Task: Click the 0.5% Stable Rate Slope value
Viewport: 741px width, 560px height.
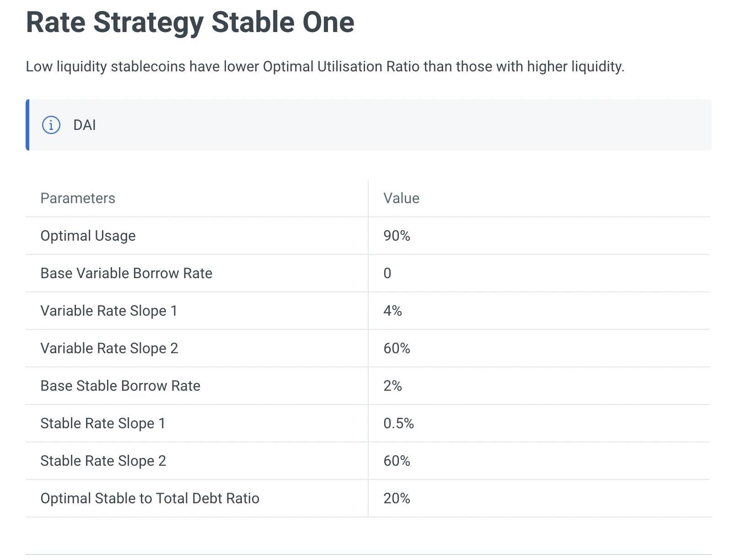Action: [398, 423]
